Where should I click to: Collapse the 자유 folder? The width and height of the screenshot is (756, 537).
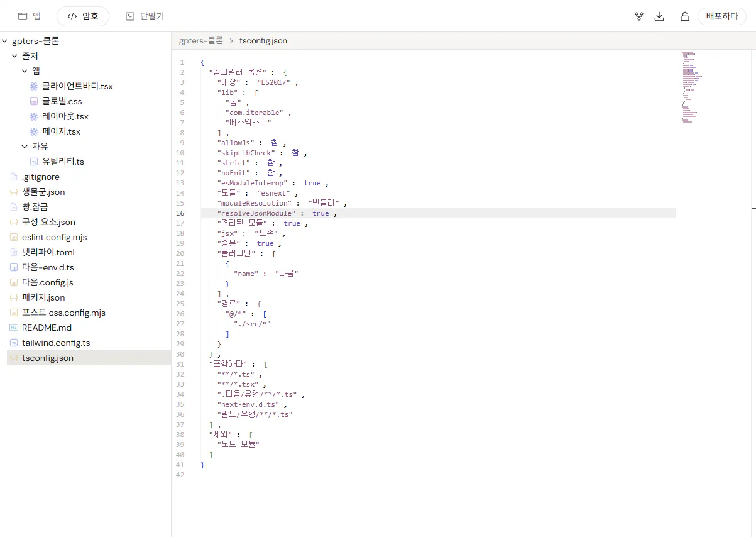(x=25, y=147)
